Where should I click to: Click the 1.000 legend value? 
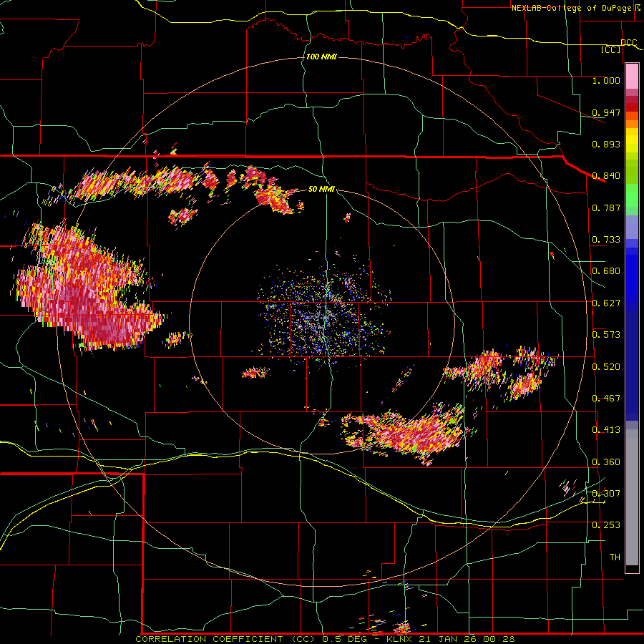click(x=606, y=80)
